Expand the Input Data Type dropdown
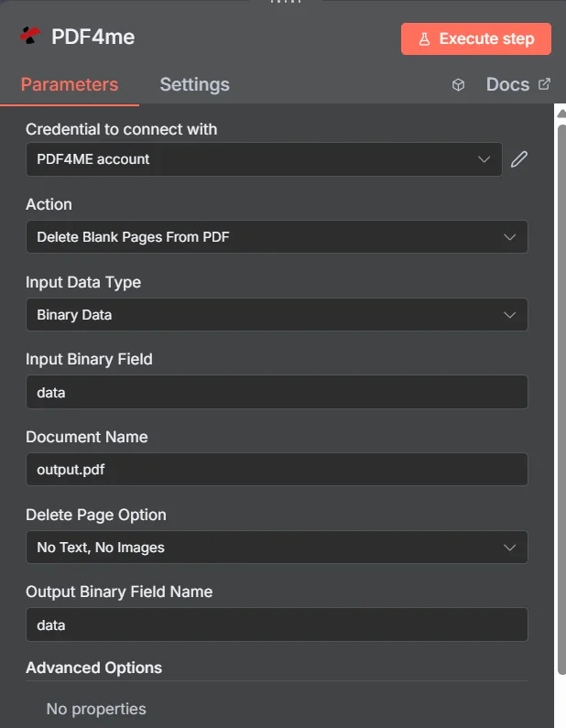Image resolution: width=566 pixels, height=728 pixels. tap(277, 315)
